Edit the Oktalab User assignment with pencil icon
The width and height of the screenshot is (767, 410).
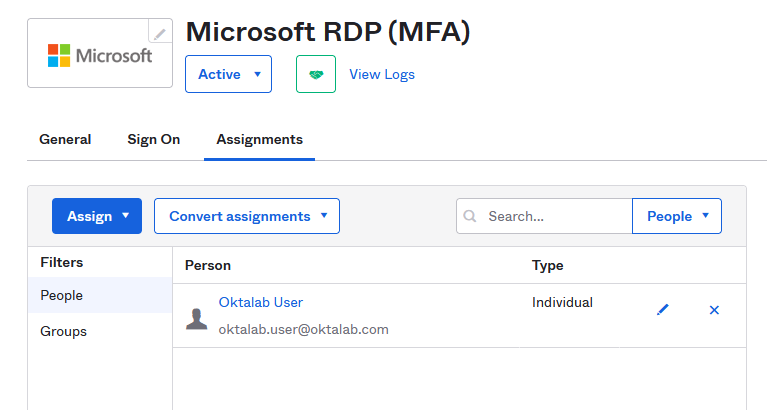[662, 310]
